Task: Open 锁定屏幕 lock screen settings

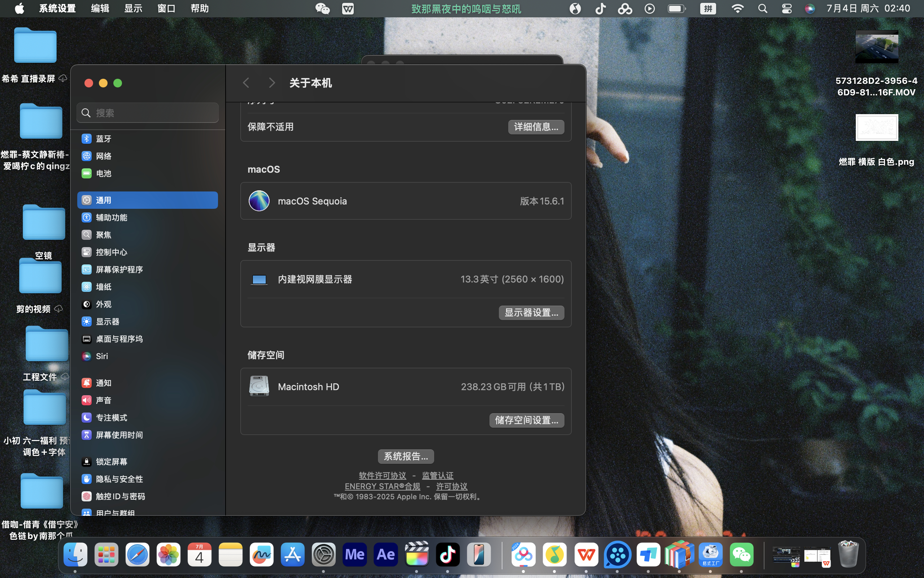Action: pyautogui.click(x=147, y=462)
